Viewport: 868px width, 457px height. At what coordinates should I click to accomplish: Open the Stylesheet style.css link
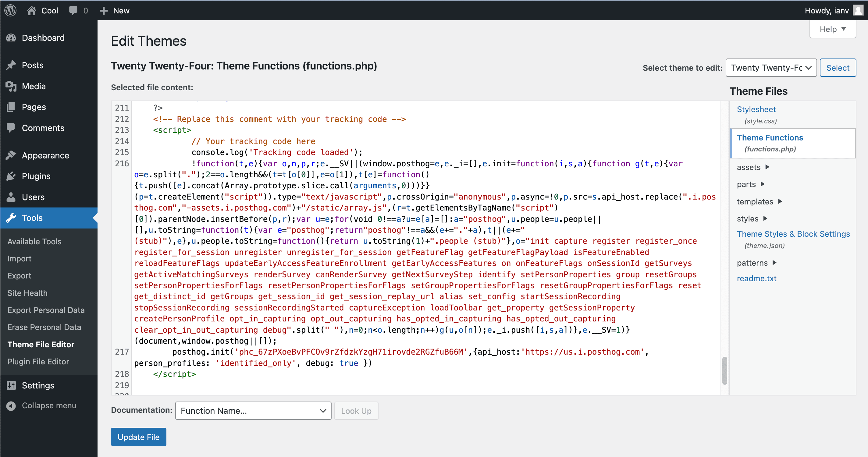coord(756,109)
